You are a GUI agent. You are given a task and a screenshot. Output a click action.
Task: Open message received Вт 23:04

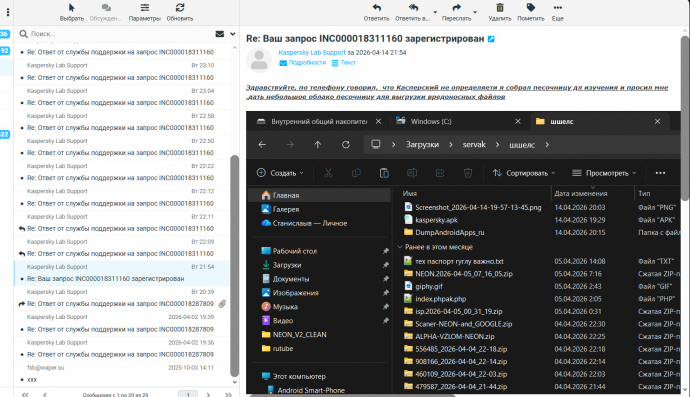(121, 96)
